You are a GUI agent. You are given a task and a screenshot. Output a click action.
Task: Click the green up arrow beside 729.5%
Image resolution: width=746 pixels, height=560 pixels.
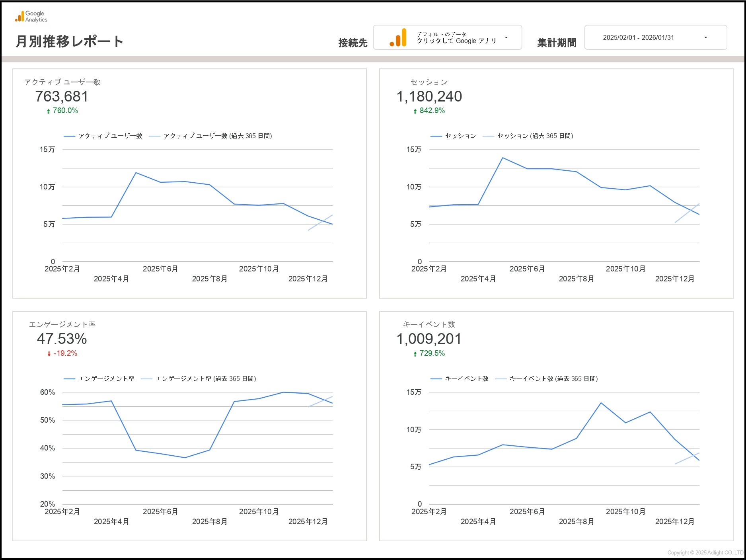(x=415, y=354)
